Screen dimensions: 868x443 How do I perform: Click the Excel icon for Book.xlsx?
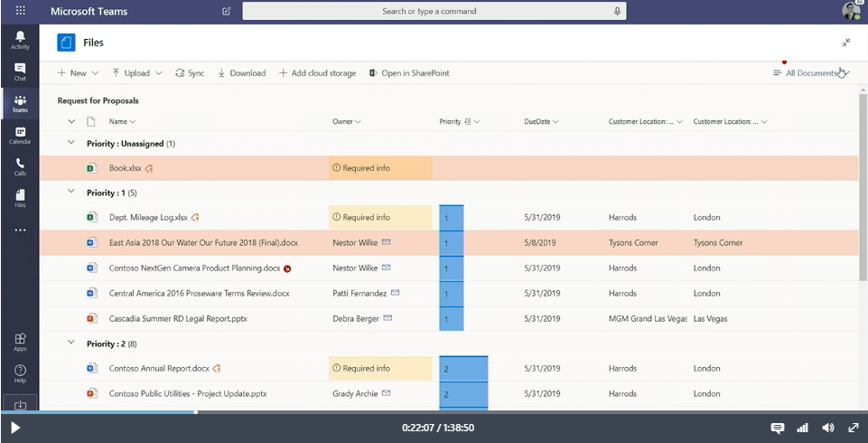click(92, 168)
